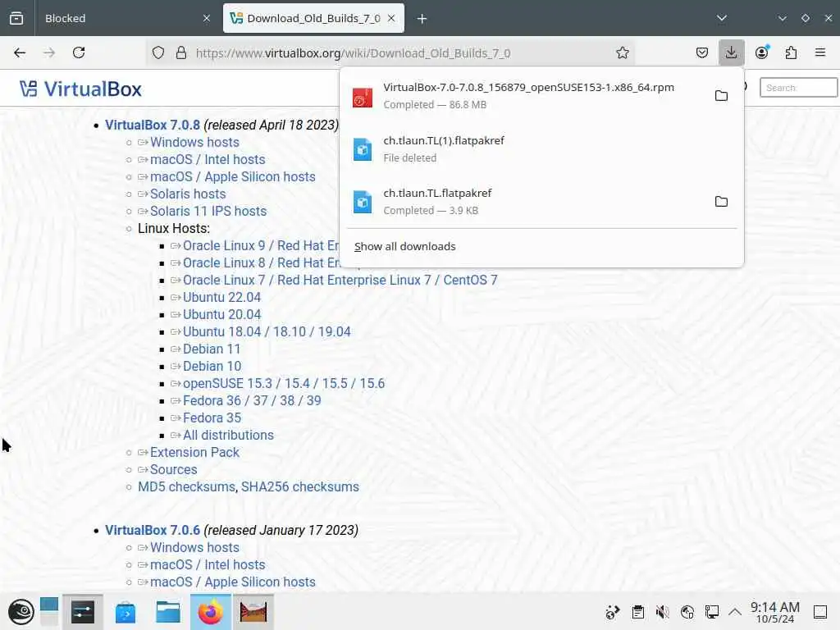Open the network tray icon
Screen dimensions: 840x630
coord(712,612)
